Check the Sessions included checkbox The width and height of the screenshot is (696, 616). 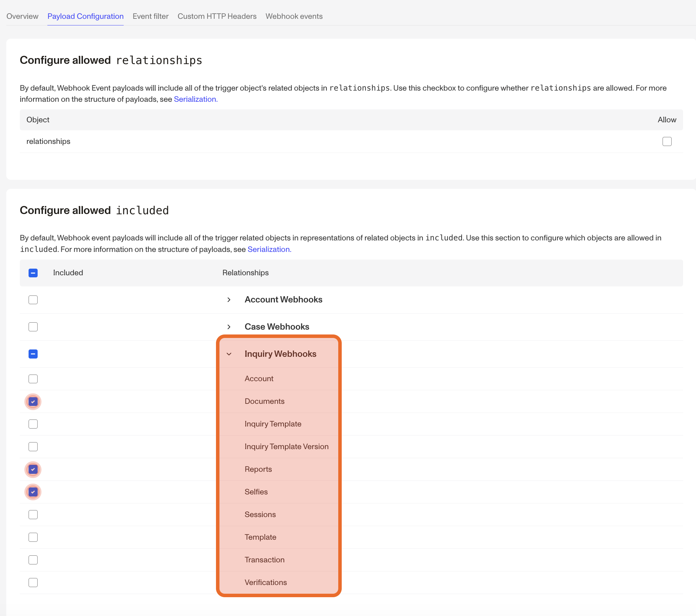coord(33,514)
